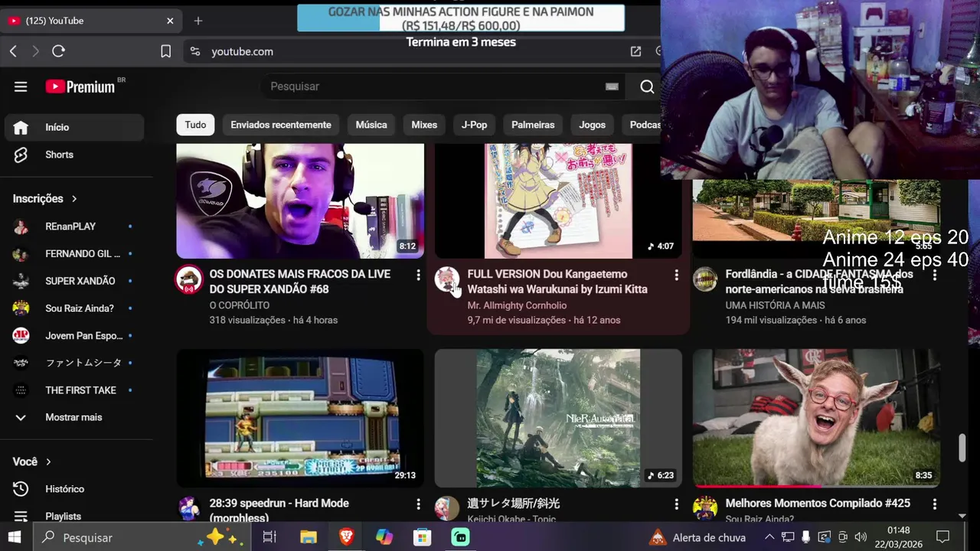Image resolution: width=980 pixels, height=551 pixels.
Task: Expand Mostrar mais subscriptions
Action: [x=74, y=417]
